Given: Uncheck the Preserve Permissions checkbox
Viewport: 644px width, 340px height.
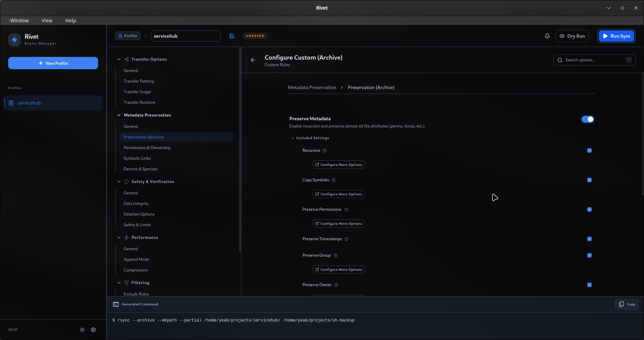Looking at the screenshot, I should [x=589, y=209].
